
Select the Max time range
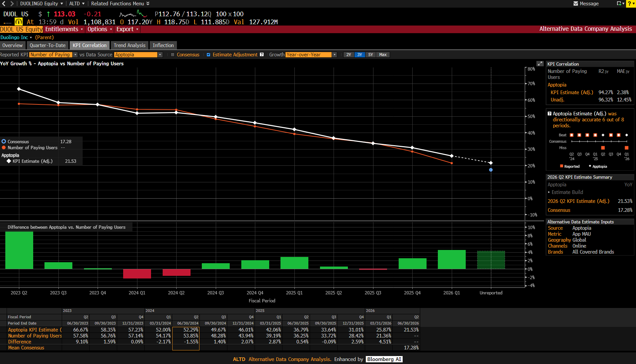coord(383,55)
